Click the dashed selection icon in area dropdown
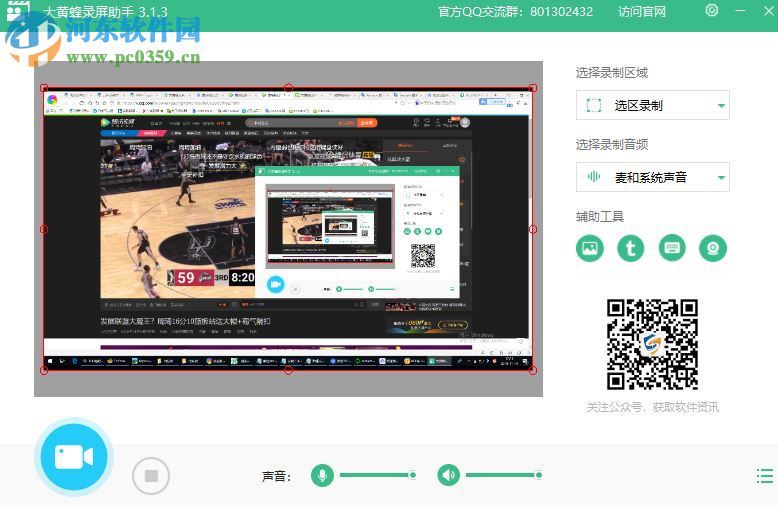The height and width of the screenshot is (505, 778). [594, 105]
